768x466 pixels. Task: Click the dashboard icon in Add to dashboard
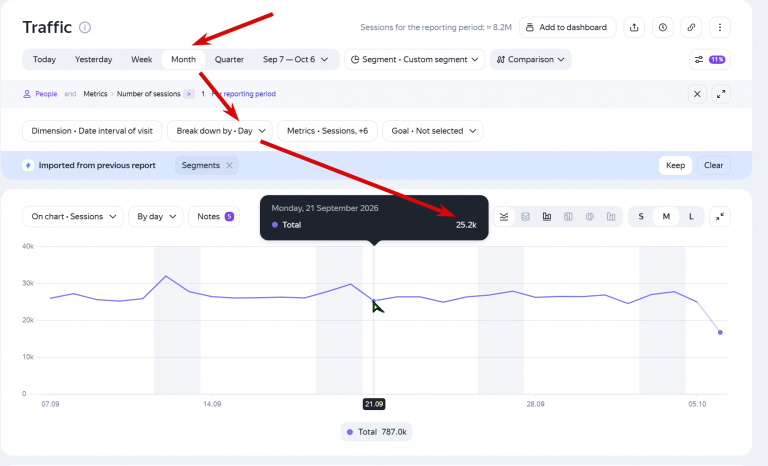click(530, 27)
